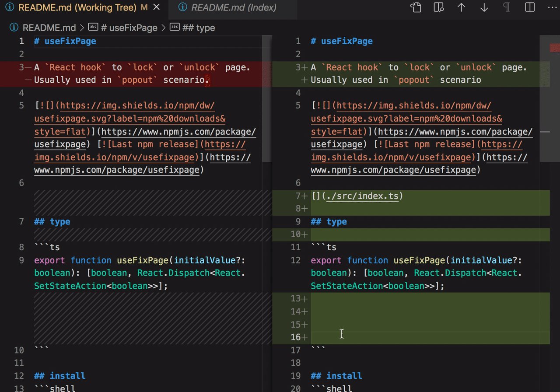Open the More Actions ellipsis menu
This screenshot has width=560, height=392.
tap(552, 7)
